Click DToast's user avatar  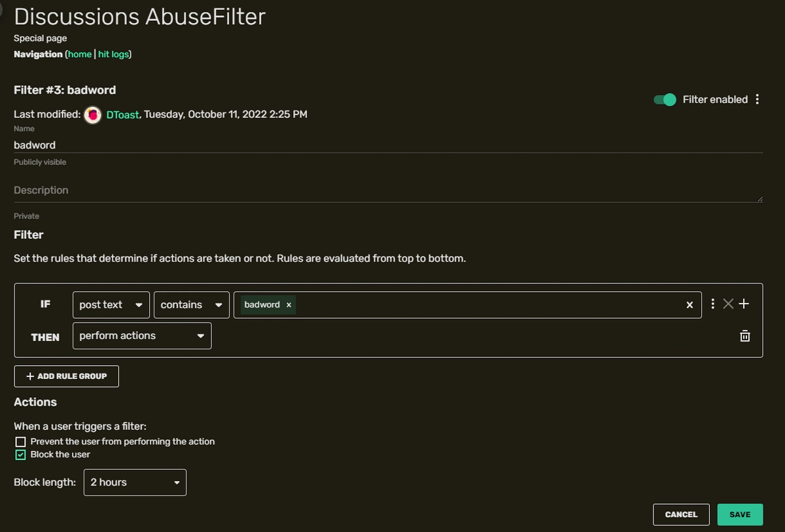coord(93,115)
